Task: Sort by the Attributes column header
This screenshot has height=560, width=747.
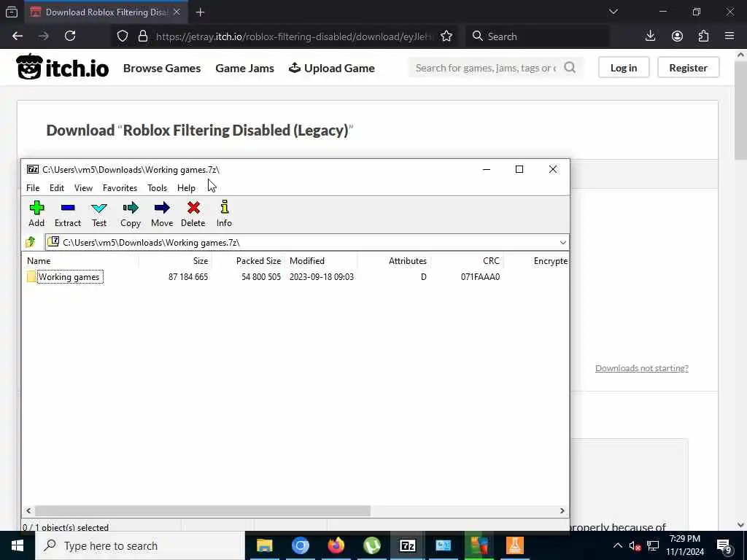Action: tap(407, 261)
